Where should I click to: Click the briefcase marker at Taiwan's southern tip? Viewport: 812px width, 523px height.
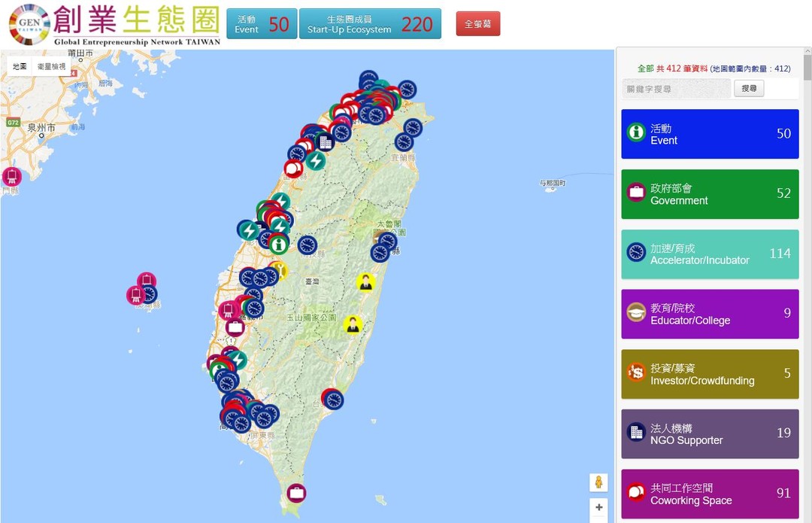pyautogui.click(x=296, y=492)
